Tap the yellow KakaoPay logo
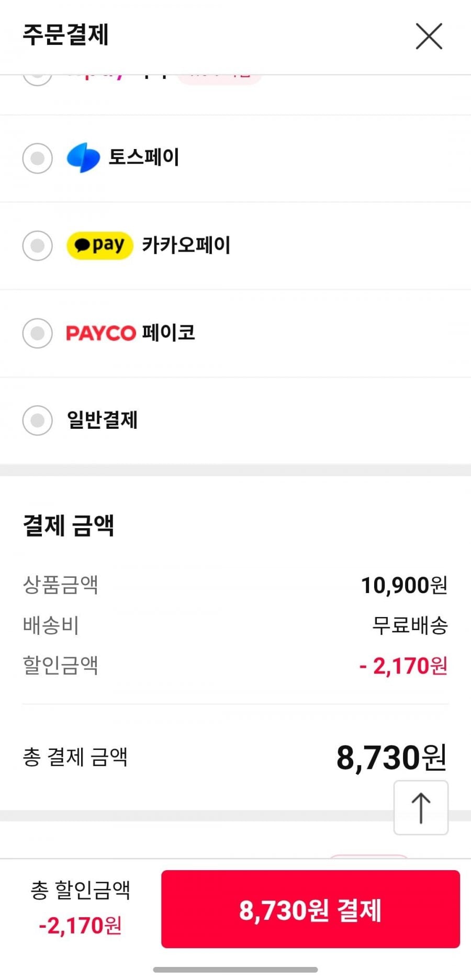471x980 pixels. click(x=99, y=245)
